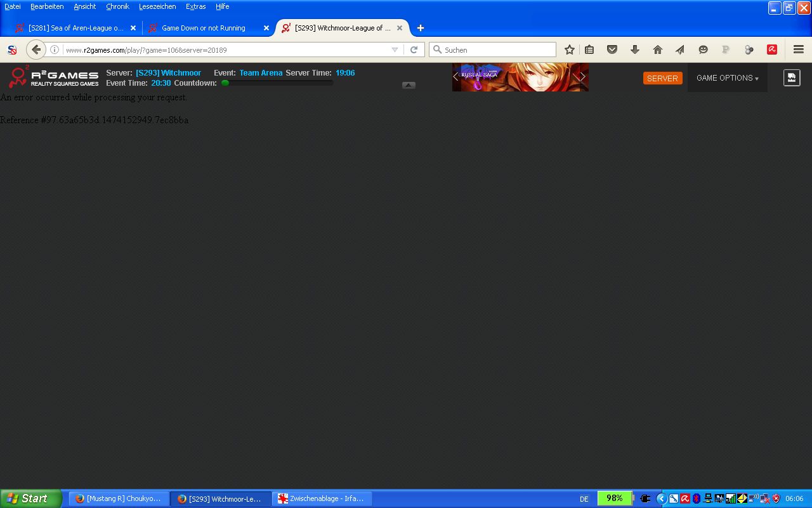Go to browser Home page icon
Screen dimensions: 812x508
click(657, 50)
